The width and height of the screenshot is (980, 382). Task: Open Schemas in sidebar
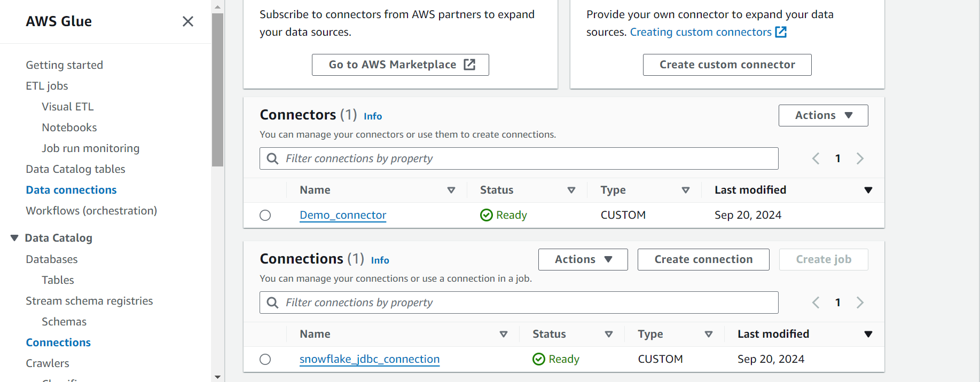point(64,322)
